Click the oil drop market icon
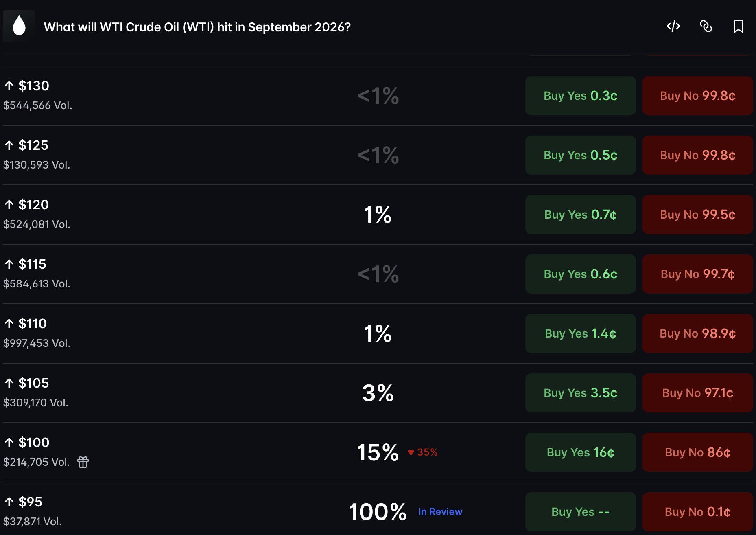756x535 pixels. (19, 26)
